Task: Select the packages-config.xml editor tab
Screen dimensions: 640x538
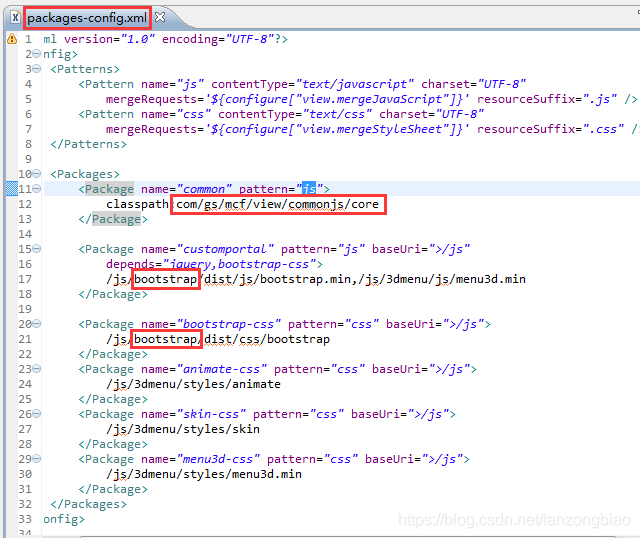Action: [87, 18]
